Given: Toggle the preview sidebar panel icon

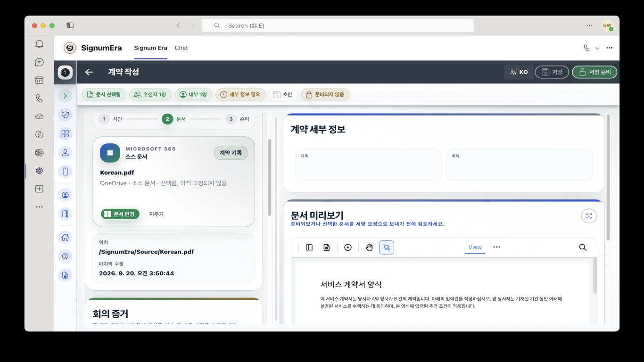Looking at the screenshot, I should coord(309,247).
